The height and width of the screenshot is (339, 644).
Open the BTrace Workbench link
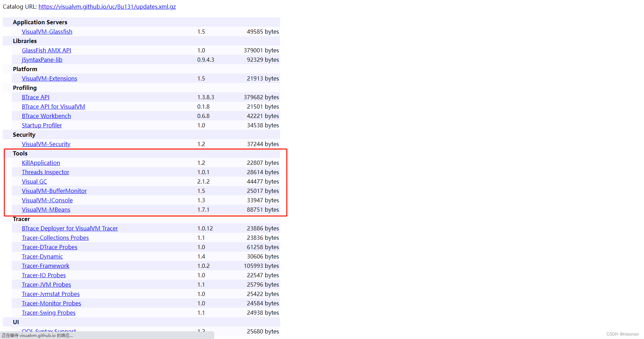[x=46, y=116]
